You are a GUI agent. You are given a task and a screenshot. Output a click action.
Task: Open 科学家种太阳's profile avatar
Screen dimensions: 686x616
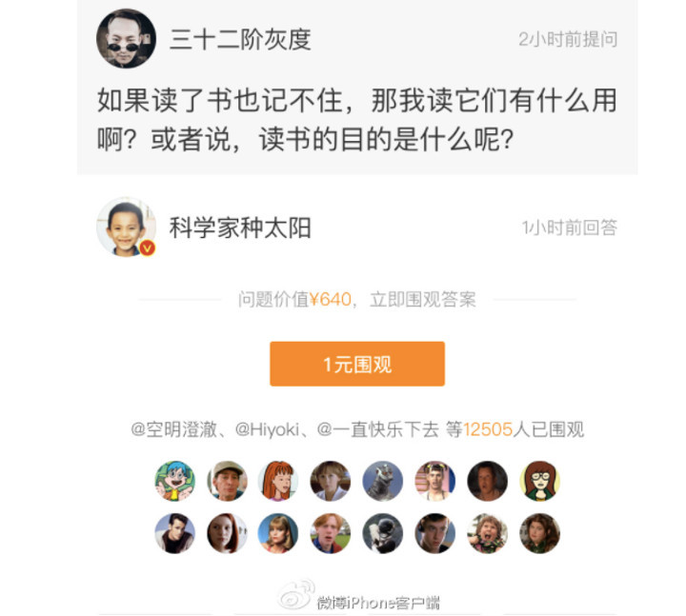coord(126,227)
